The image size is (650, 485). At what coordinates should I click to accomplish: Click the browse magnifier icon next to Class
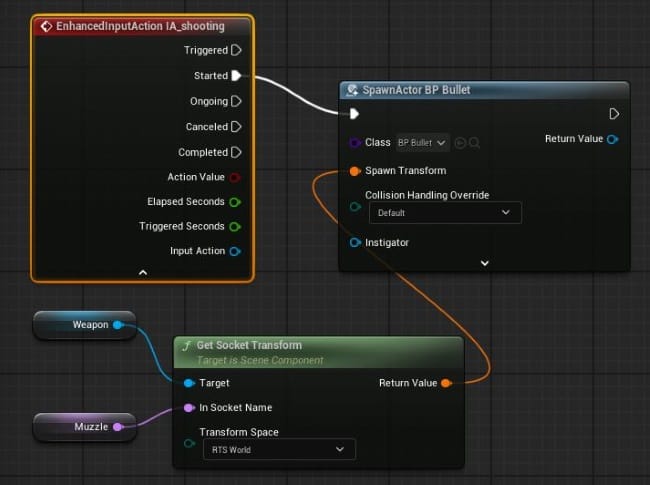[475, 143]
